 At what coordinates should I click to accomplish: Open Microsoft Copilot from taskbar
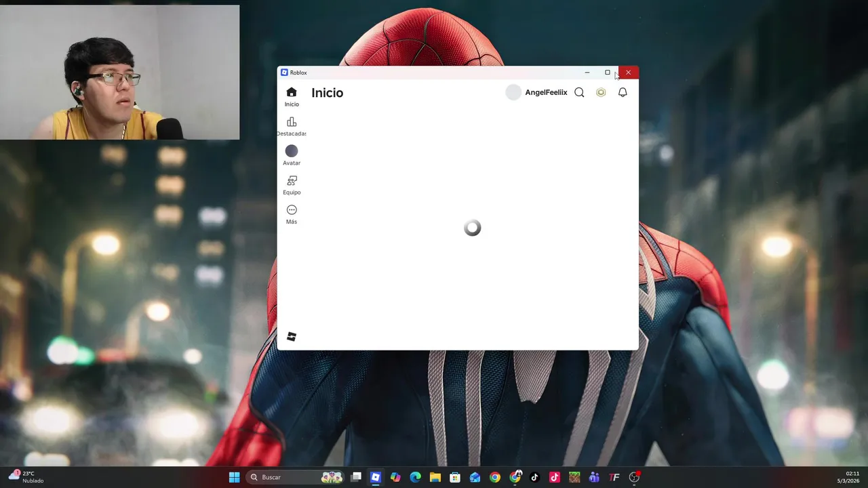(395, 477)
